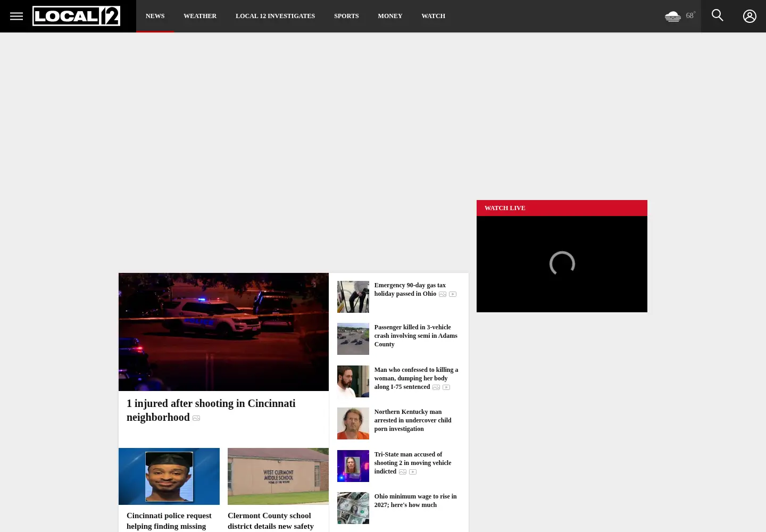Viewport: 766px width, 532px height.
Task: Open Man who confessed to killing story
Action: coord(416,378)
